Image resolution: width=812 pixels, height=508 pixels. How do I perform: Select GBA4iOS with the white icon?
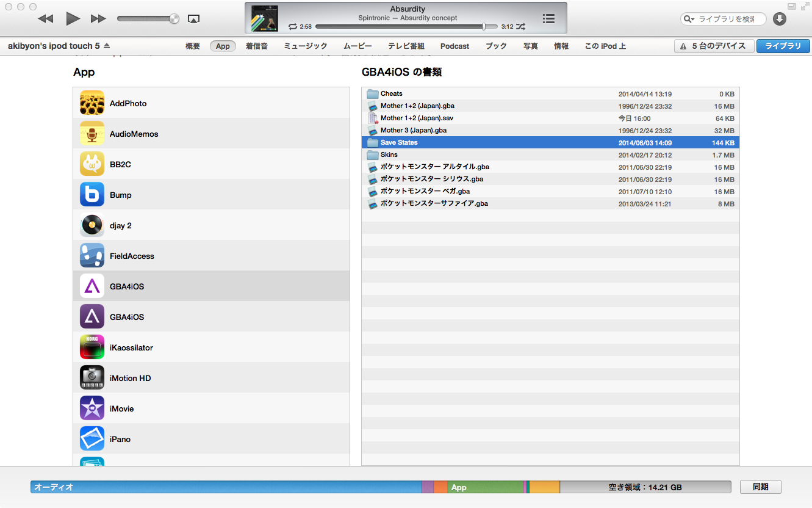click(92, 286)
